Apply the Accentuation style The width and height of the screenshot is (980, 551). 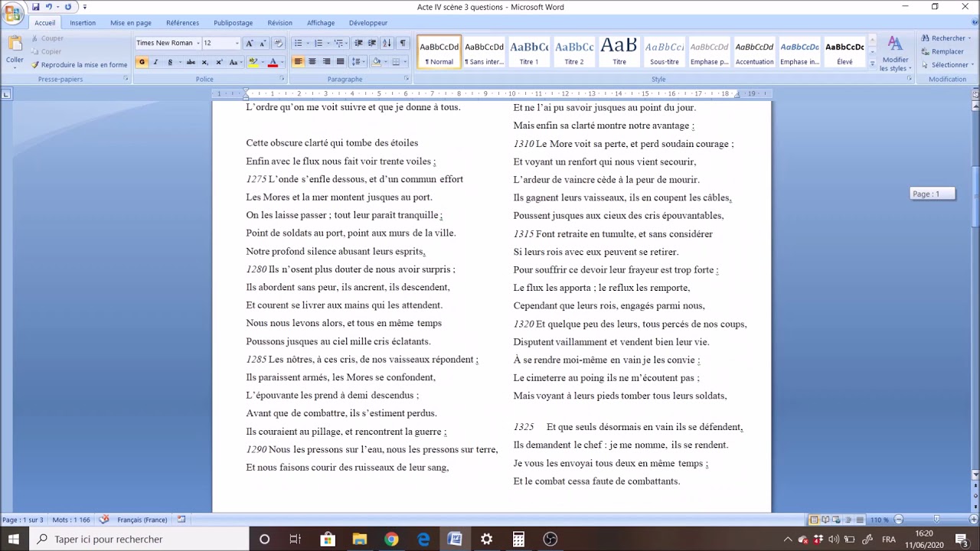pos(755,52)
